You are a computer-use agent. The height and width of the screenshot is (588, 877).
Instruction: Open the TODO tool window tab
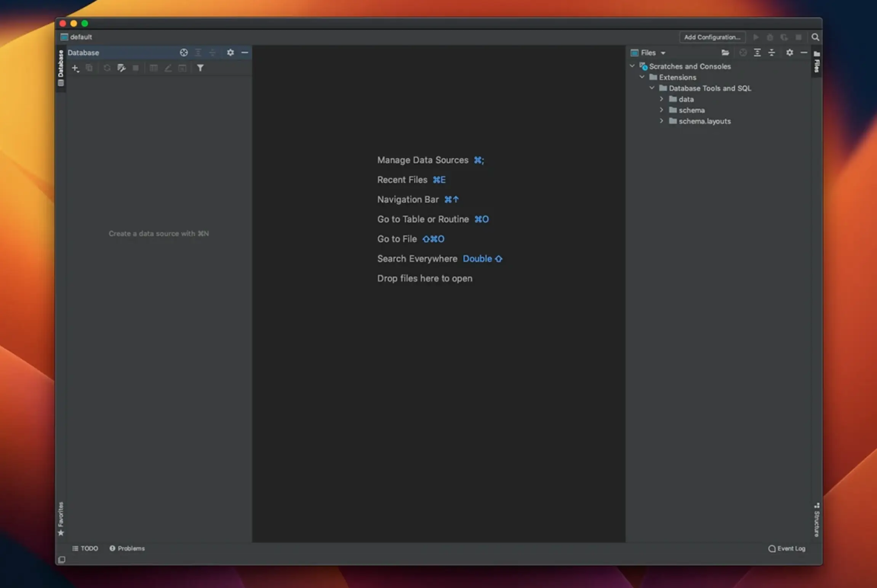pyautogui.click(x=85, y=548)
